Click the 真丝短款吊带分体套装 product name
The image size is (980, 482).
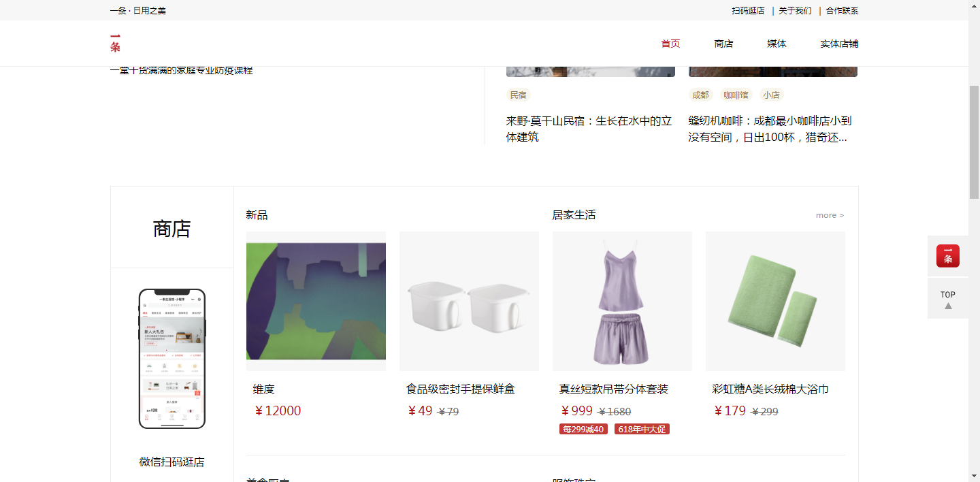(x=614, y=389)
